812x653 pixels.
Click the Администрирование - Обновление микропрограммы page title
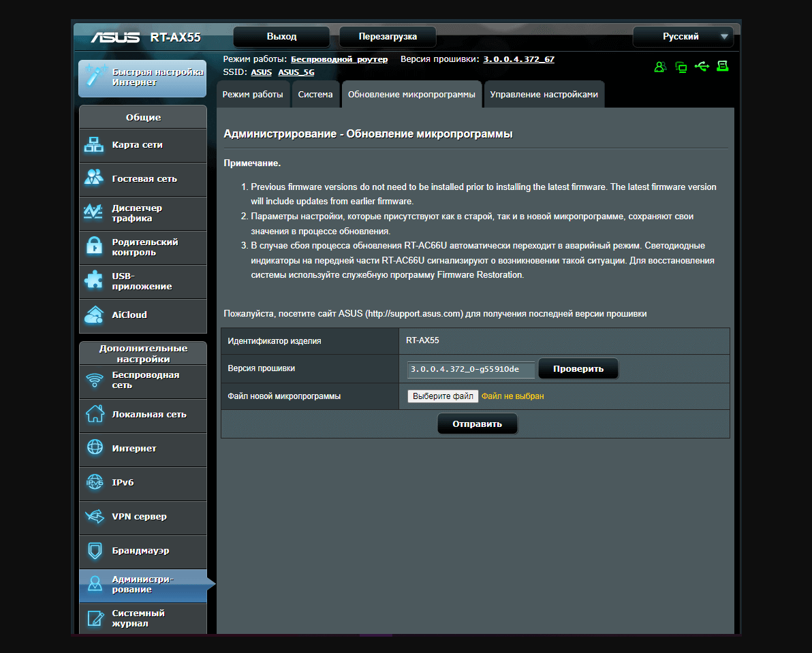[x=369, y=134]
